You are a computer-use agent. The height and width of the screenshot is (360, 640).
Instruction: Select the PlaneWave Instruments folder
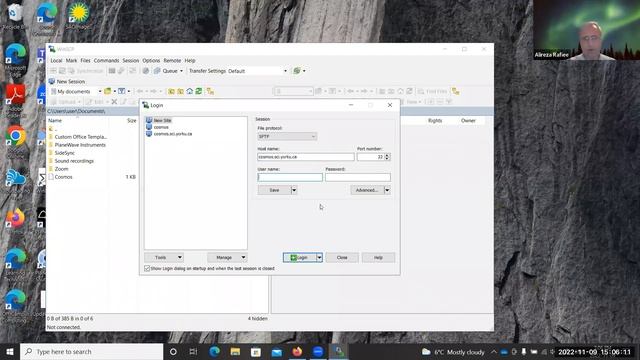(77, 145)
